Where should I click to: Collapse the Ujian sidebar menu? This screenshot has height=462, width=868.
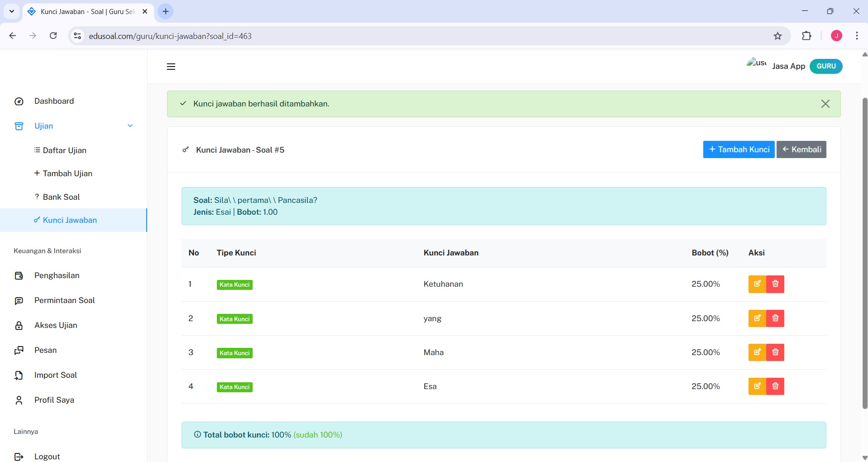130,126
